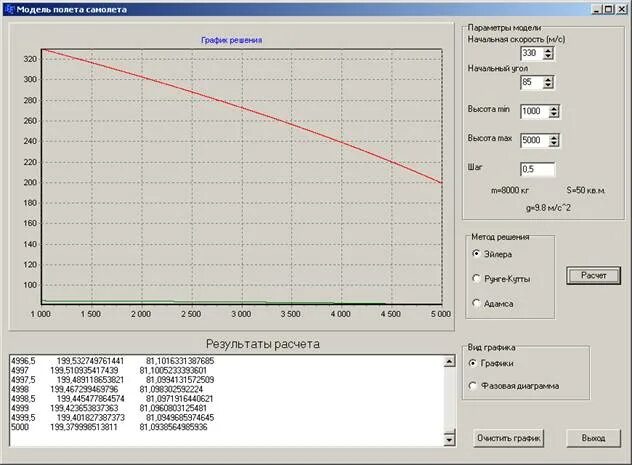The width and height of the screenshot is (632, 465).
Task: Click the y-axis label 200
Action: [x=30, y=182]
